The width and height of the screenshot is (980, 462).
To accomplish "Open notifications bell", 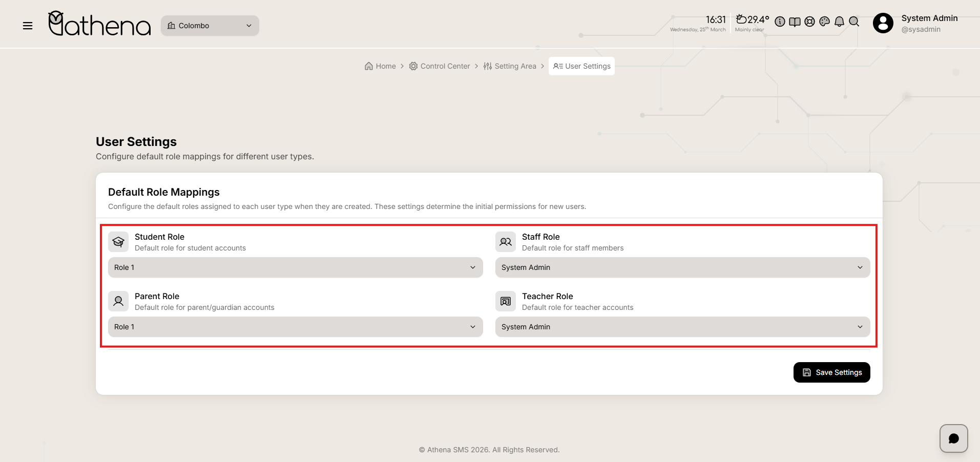I will coord(839,22).
